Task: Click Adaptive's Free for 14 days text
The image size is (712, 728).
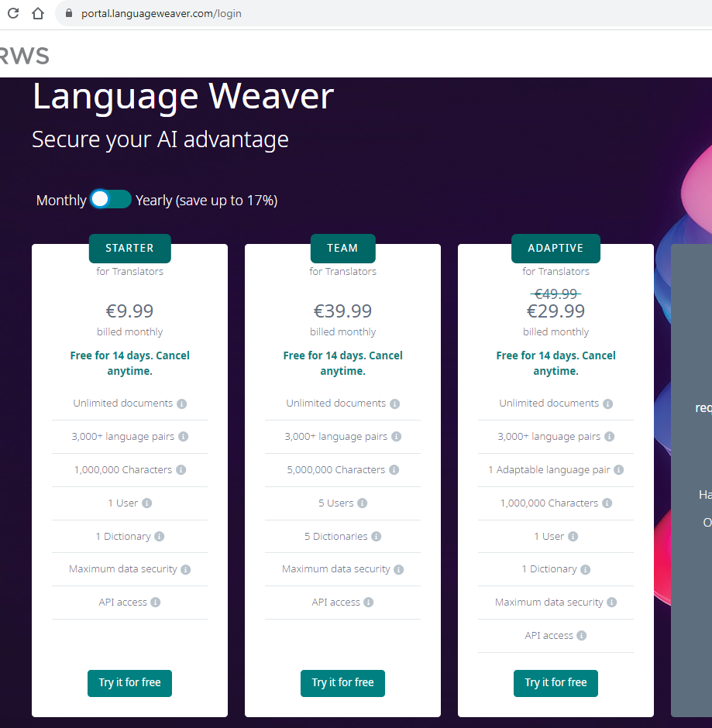Action: (x=555, y=363)
